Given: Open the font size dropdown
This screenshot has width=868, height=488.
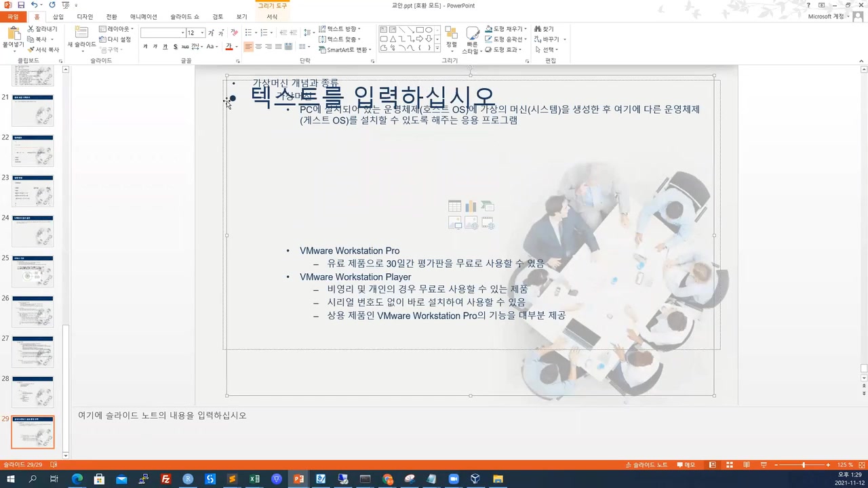Looking at the screenshot, I should click(x=202, y=33).
